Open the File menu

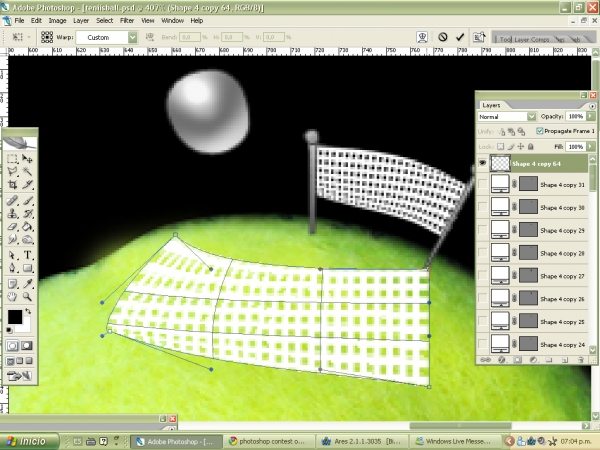[19, 21]
